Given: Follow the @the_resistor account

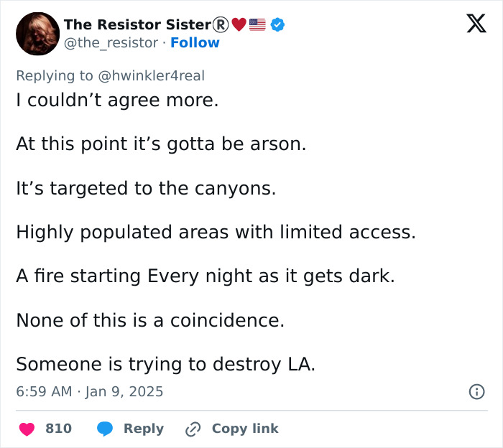Looking at the screenshot, I should 195,43.
